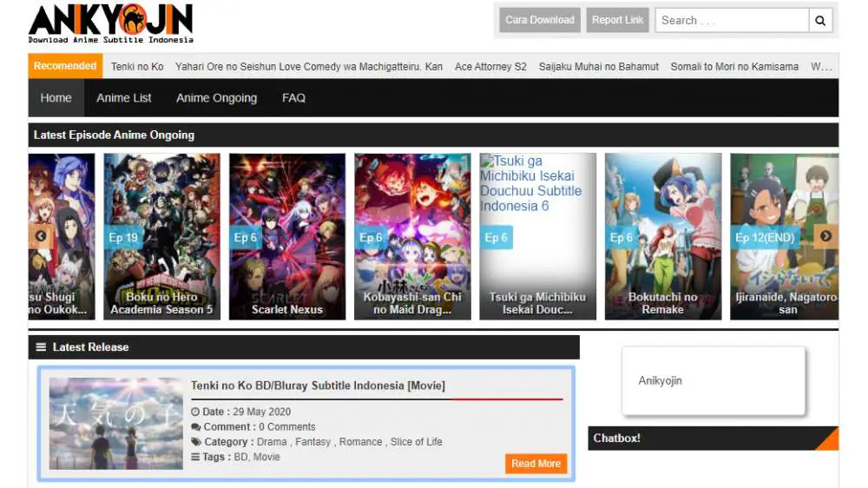868x488 pixels.
Task: Open Saijaku Muhai no Bahamut link
Action: pyautogui.click(x=598, y=67)
